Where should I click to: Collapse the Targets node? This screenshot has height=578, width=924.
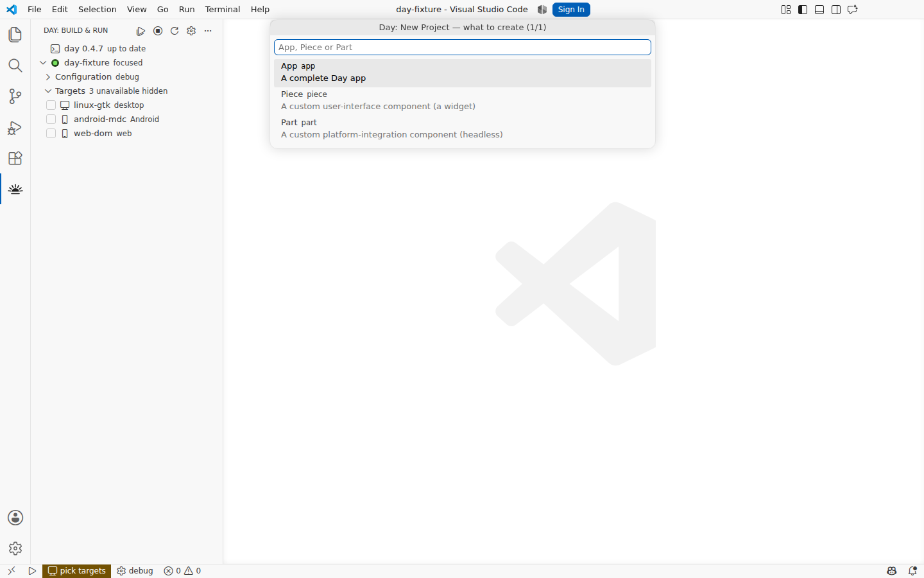coord(48,91)
